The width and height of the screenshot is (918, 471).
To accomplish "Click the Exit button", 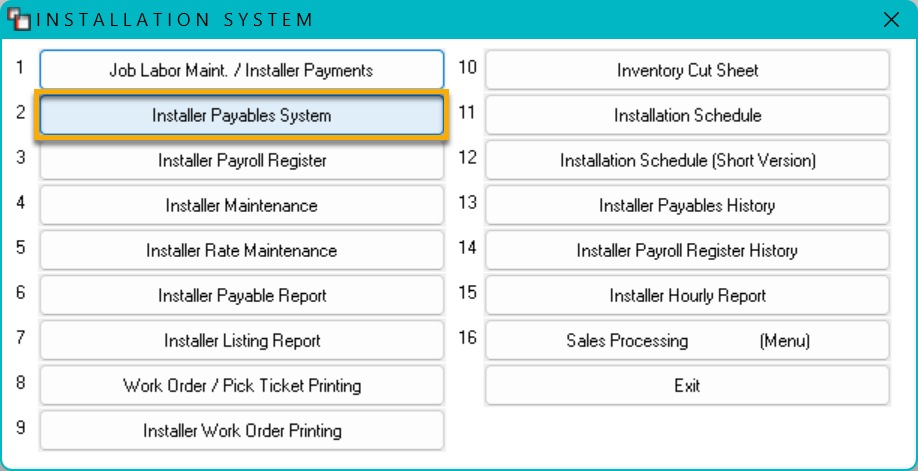I will [x=687, y=385].
